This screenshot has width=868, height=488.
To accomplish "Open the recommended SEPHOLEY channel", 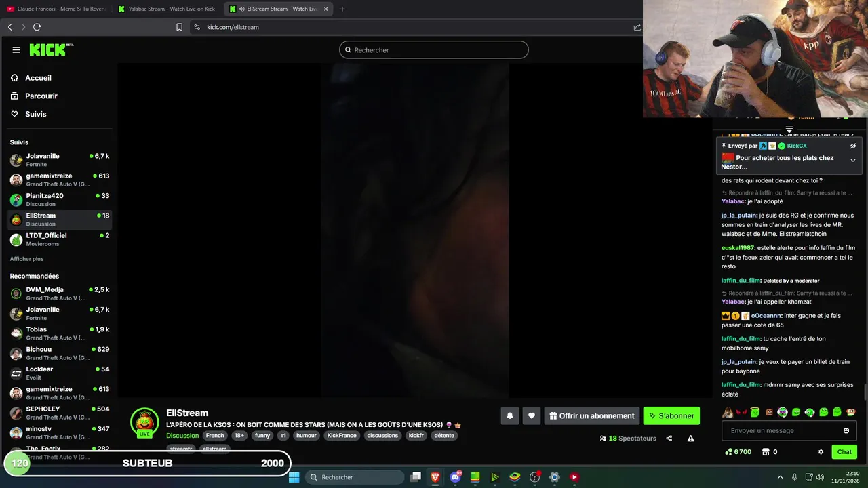I will point(60,413).
